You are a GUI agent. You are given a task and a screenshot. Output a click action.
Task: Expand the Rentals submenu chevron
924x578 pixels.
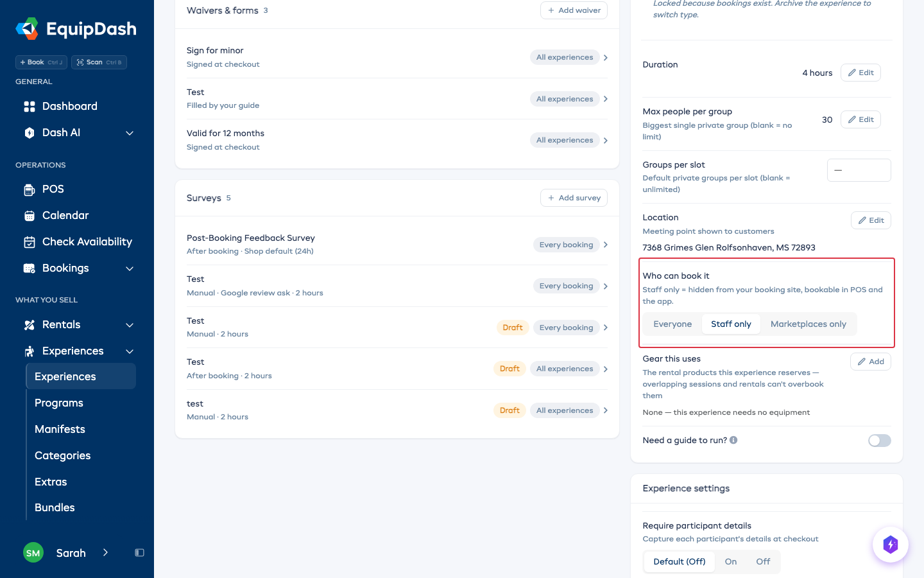(x=130, y=325)
